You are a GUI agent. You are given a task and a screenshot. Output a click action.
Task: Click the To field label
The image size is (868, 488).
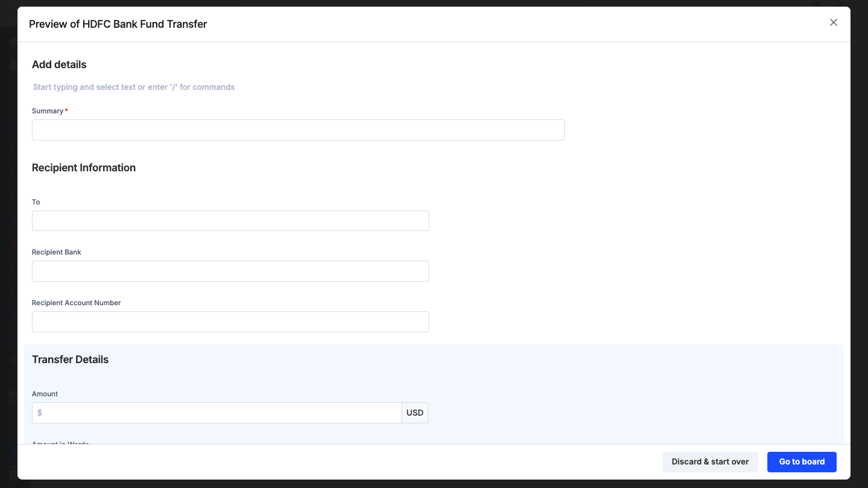[36, 202]
